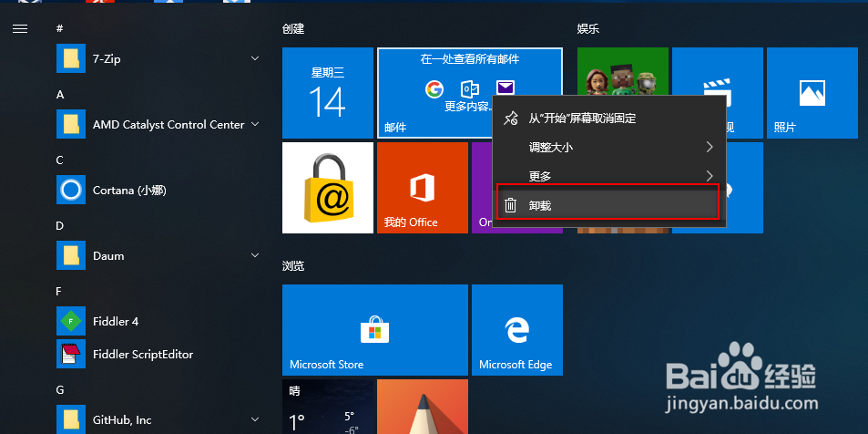Screen dimensions: 868x434
Task: Click the letter D section header
Action: (x=60, y=225)
